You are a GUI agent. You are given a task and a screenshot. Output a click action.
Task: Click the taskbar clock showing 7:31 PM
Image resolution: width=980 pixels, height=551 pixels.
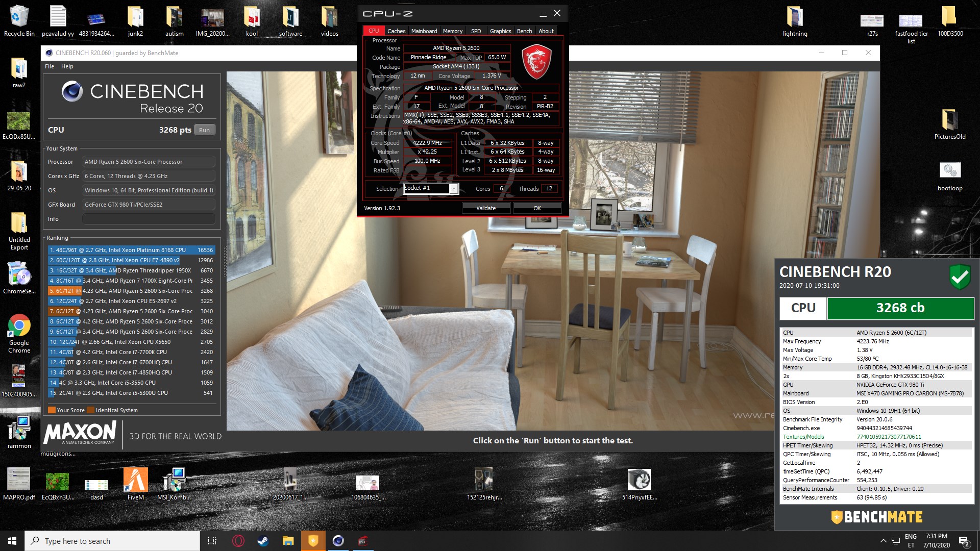(x=936, y=541)
